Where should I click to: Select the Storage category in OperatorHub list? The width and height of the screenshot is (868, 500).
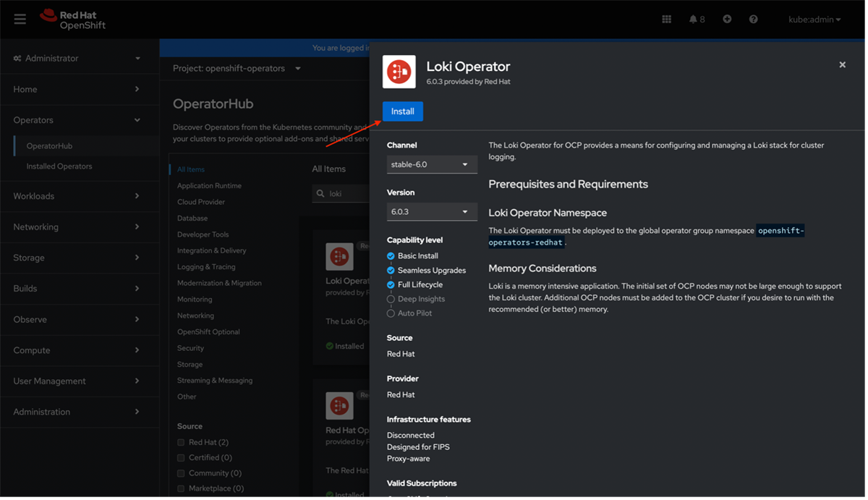coord(190,365)
